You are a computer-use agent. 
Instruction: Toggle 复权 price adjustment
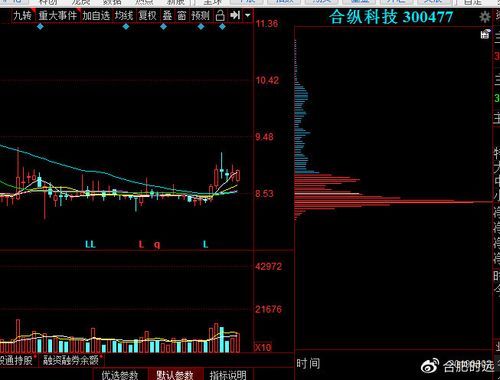tap(147, 15)
